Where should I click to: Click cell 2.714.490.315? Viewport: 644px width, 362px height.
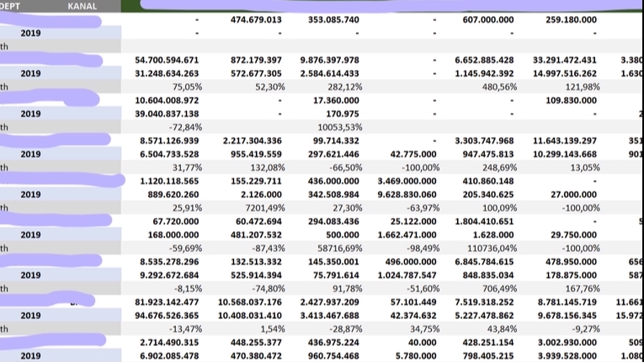tap(169, 343)
